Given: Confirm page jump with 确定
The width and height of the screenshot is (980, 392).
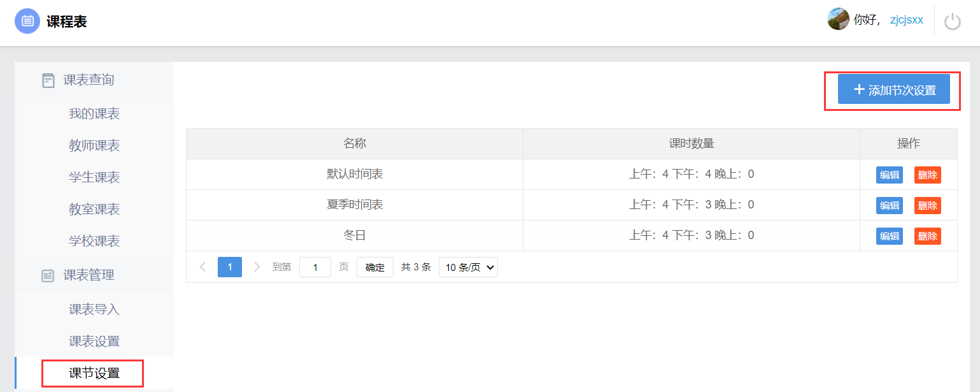Looking at the screenshot, I should 374,268.
